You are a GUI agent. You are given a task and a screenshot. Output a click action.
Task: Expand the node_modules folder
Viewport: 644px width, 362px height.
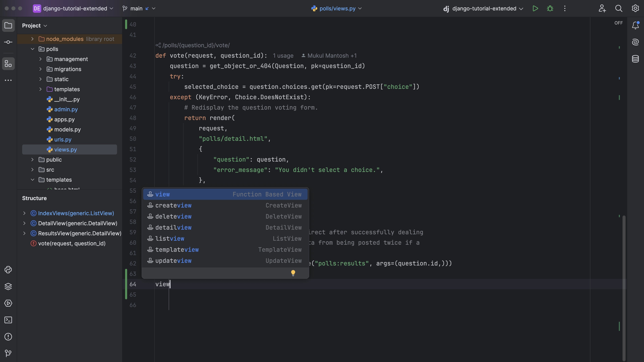32,39
